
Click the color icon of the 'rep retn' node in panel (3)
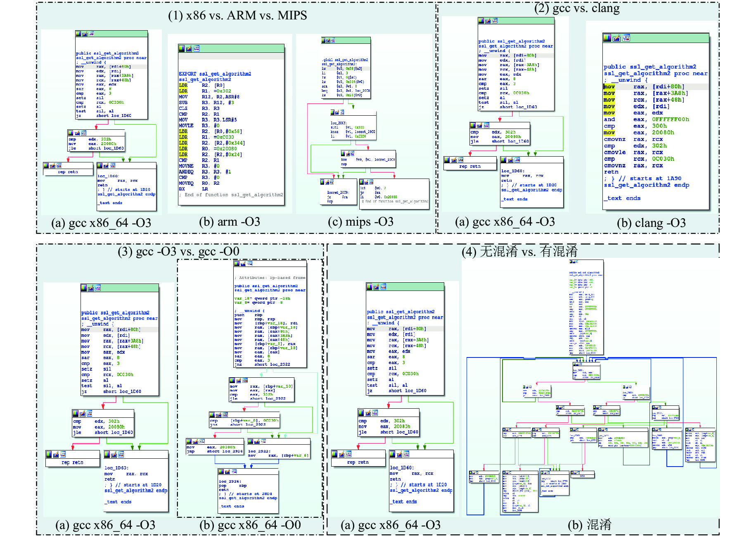(x=49, y=454)
